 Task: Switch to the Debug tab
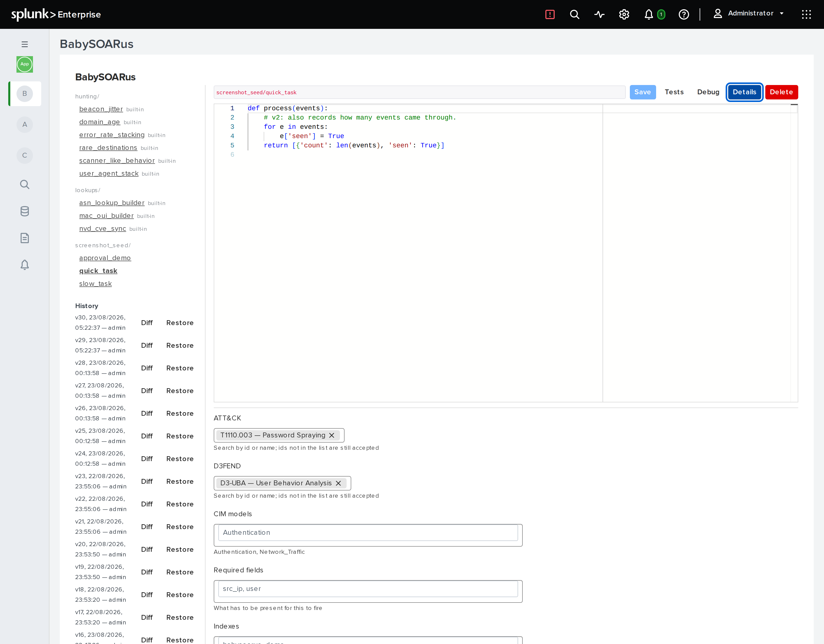708,92
